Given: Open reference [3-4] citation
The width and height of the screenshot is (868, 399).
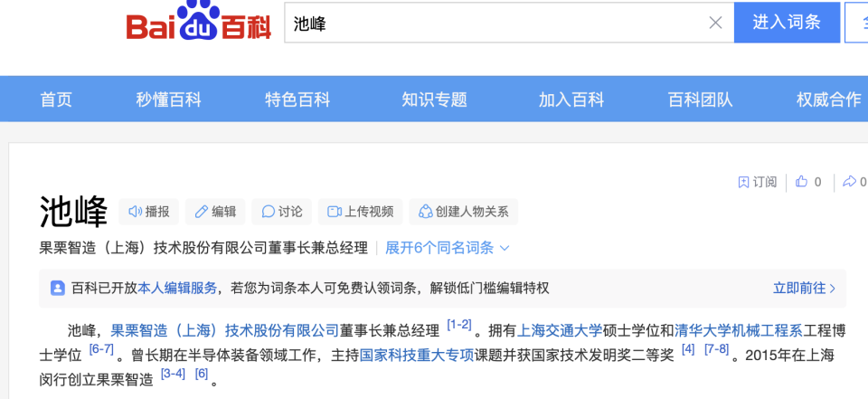Looking at the screenshot, I should tap(173, 374).
